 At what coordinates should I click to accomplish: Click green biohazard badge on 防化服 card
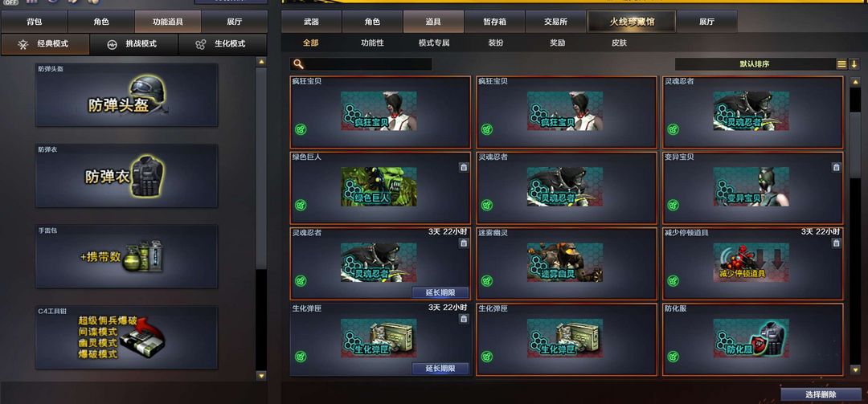tap(674, 357)
